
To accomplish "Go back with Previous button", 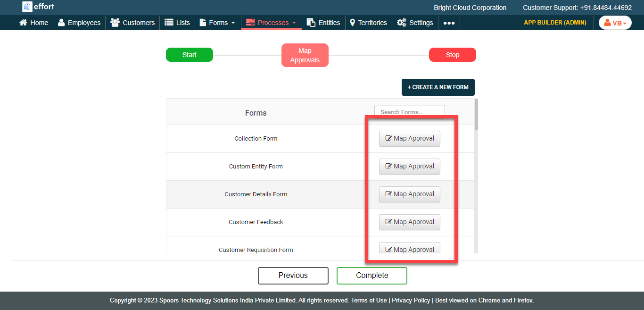I will pos(293,276).
